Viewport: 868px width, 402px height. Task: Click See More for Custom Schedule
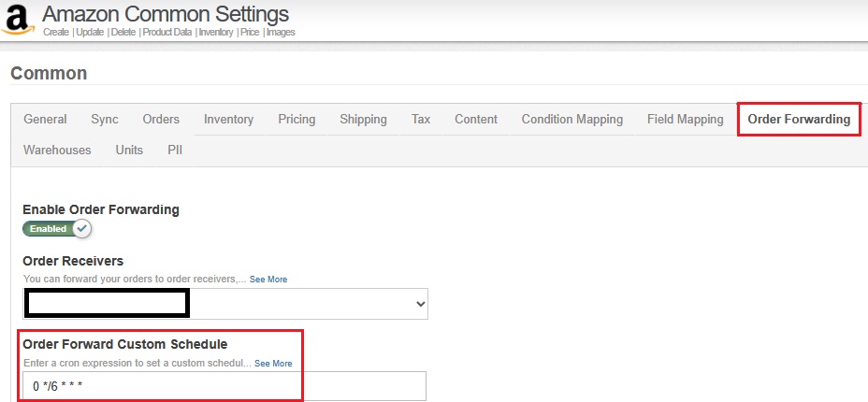pyautogui.click(x=273, y=364)
